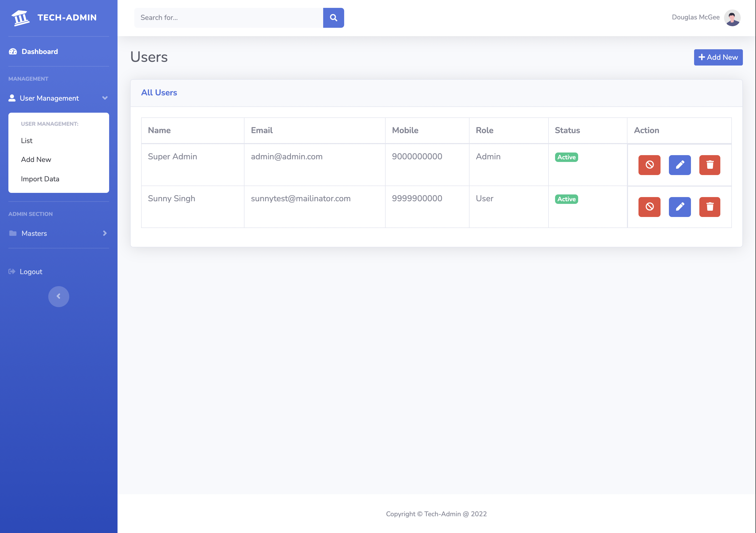756x533 pixels.
Task: Click the delete trash icon for Sunny Singh
Action: [709, 206]
